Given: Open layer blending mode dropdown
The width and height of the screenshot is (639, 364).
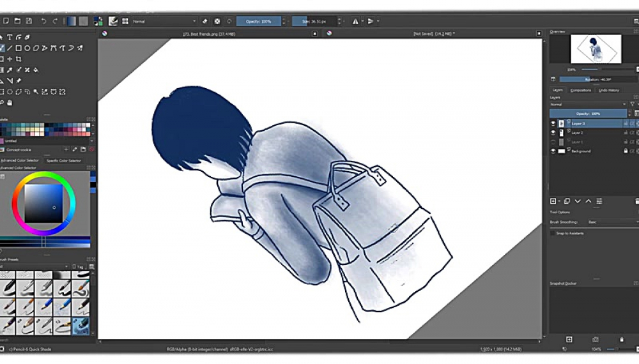Looking at the screenshot, I should 588,104.
